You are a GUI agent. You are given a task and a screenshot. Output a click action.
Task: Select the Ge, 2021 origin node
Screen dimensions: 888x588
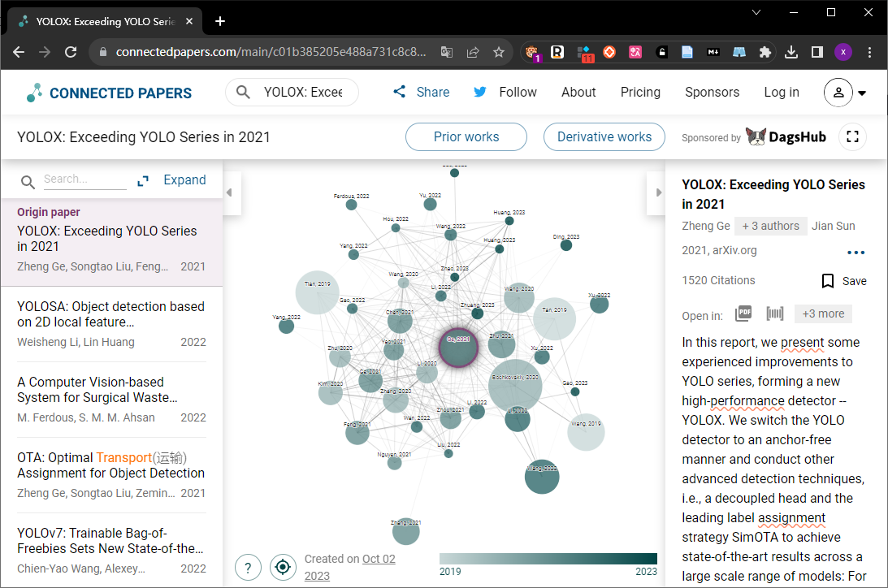459,348
